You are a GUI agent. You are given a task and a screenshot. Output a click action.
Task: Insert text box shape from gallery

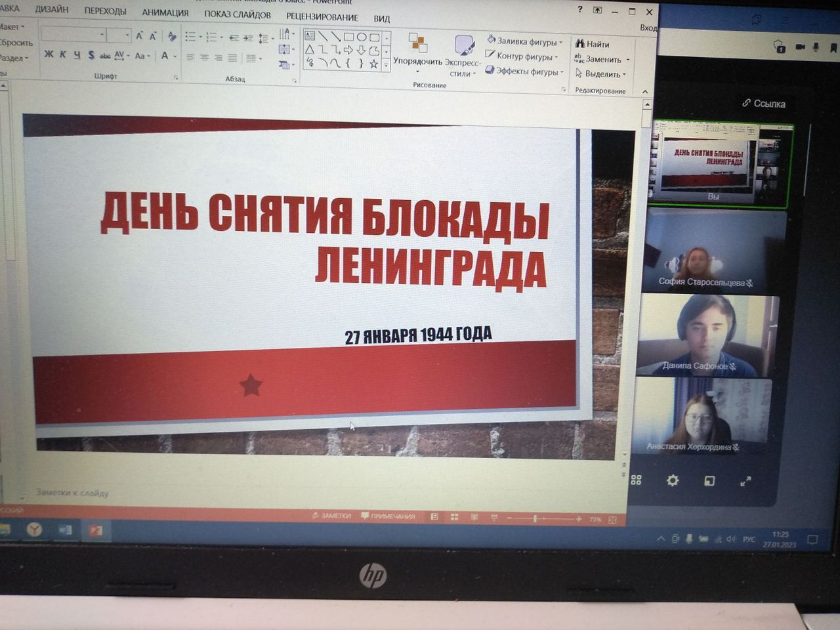pos(310,36)
